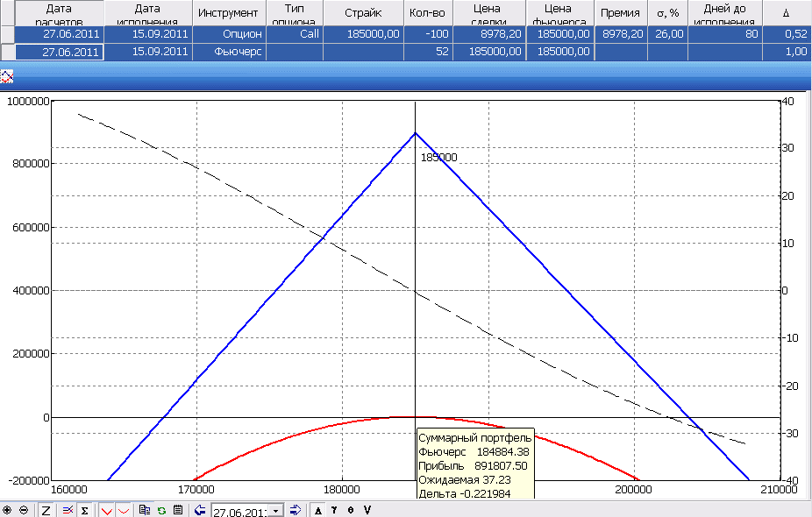
Task: Click the copy chart icon
Action: 145,510
